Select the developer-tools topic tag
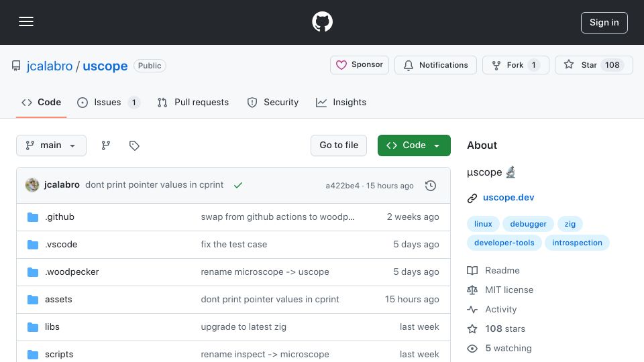The width and height of the screenshot is (644, 362). click(x=504, y=243)
